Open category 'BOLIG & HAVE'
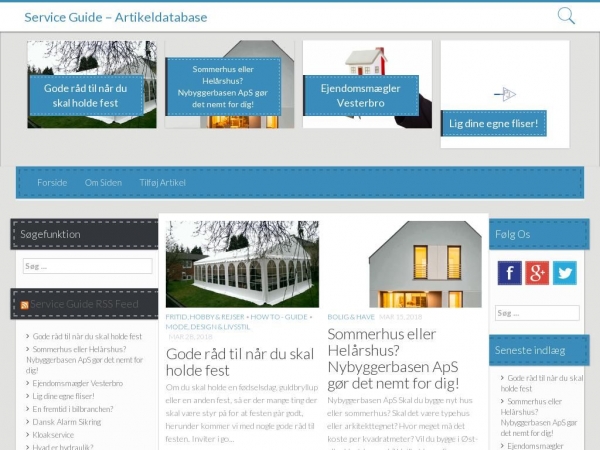The width and height of the screenshot is (600, 450). click(x=351, y=317)
